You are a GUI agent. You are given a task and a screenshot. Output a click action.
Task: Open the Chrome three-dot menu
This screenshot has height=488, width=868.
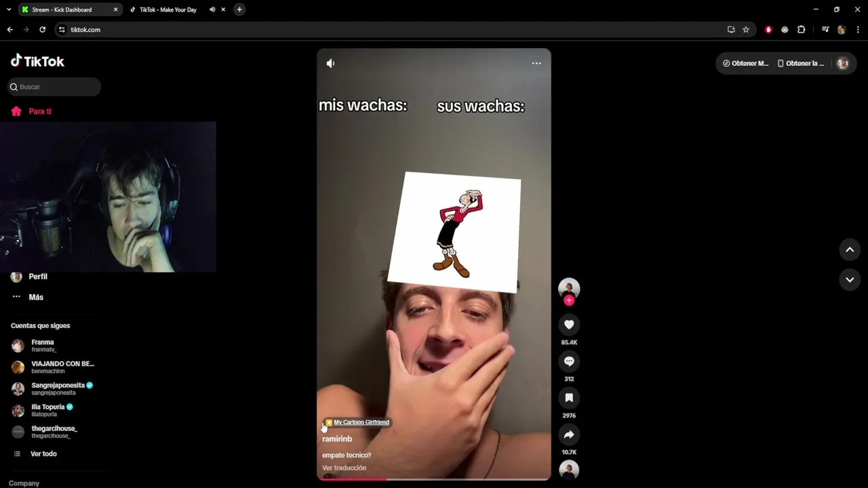pos(858,30)
